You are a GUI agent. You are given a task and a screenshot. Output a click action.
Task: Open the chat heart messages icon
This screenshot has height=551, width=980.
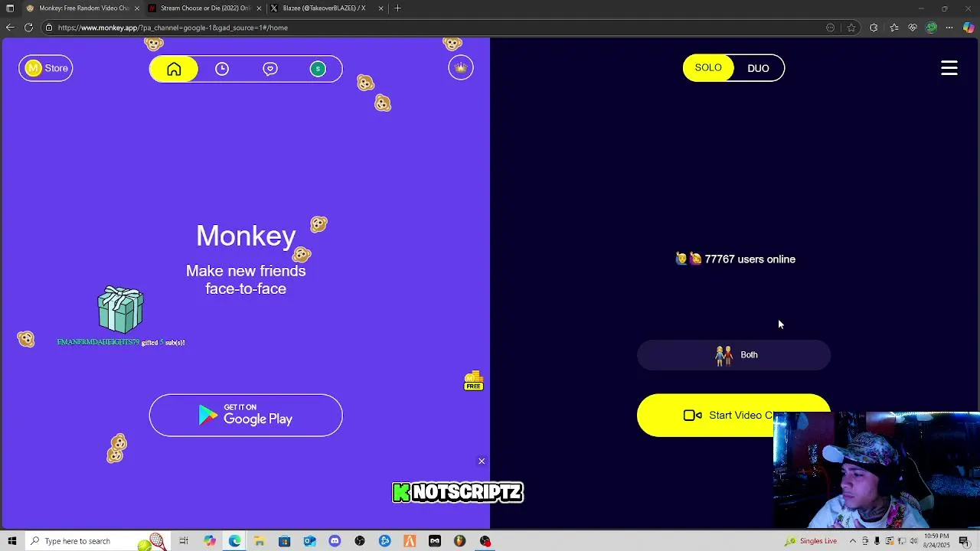click(x=270, y=69)
